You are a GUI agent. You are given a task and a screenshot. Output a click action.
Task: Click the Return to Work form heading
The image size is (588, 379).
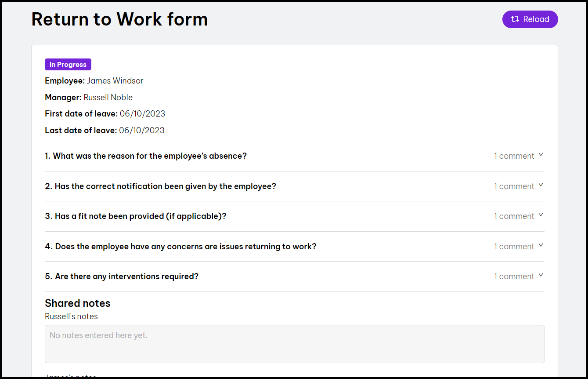119,19
